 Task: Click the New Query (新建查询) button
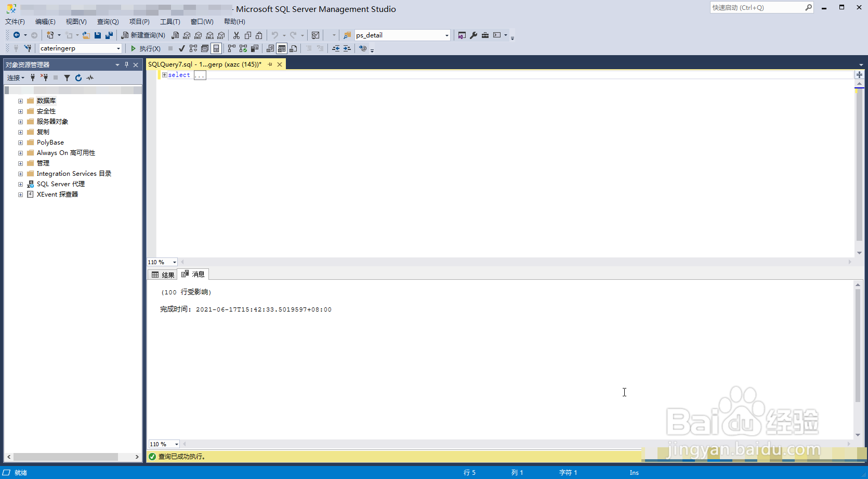[x=143, y=35]
